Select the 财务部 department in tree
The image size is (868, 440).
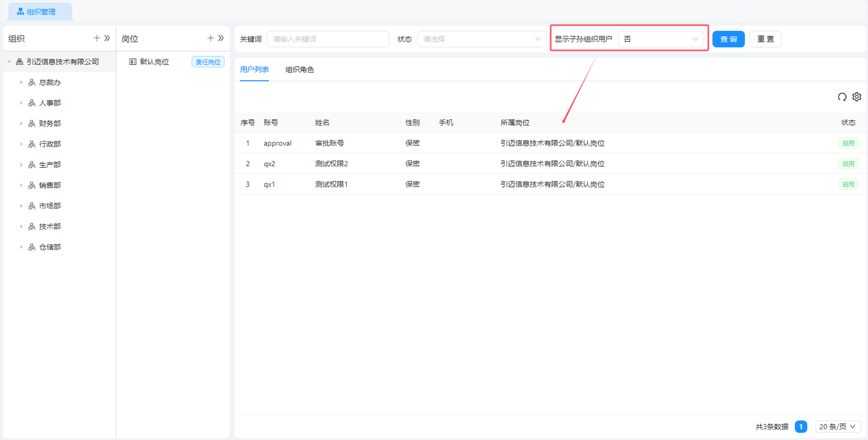tap(50, 123)
